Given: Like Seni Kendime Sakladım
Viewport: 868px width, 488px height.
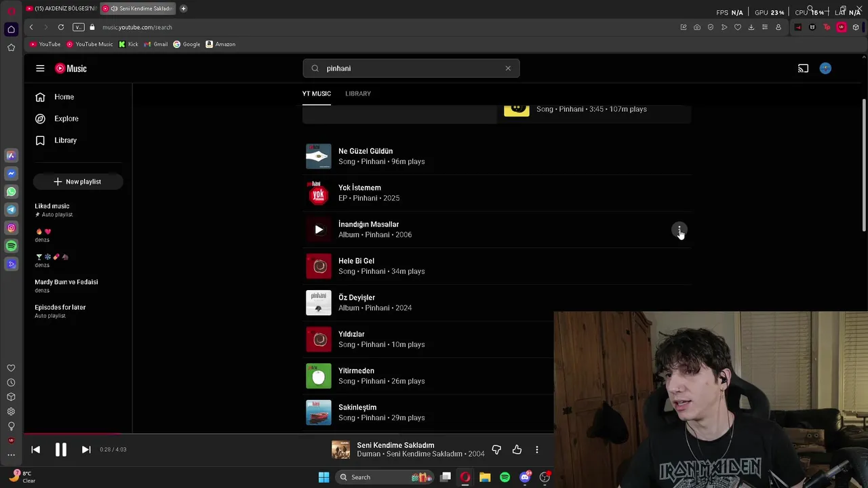Looking at the screenshot, I should (x=517, y=449).
